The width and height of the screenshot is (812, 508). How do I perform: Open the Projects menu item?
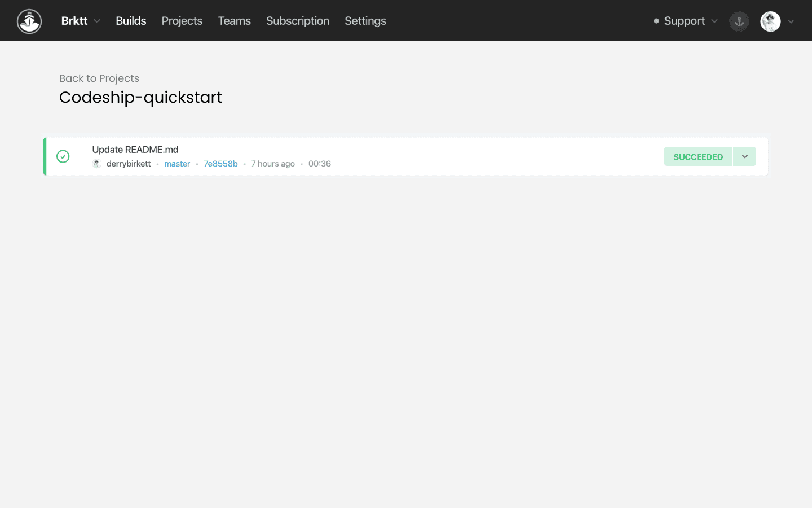point(182,21)
